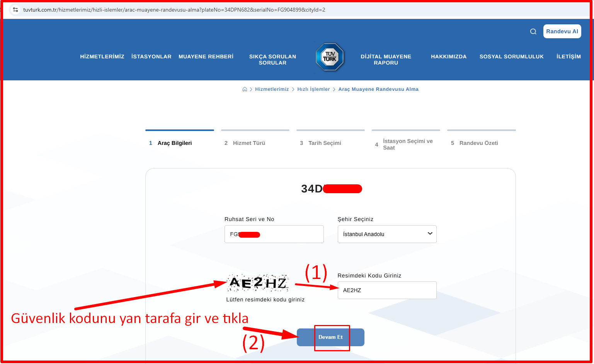Open HAKKIMIZDA menu

(449, 56)
